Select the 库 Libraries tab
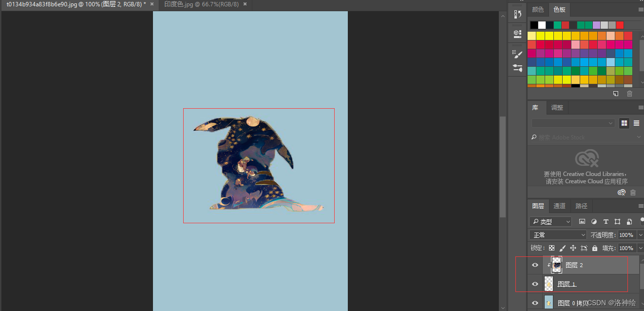This screenshot has width=644, height=311. click(535, 107)
